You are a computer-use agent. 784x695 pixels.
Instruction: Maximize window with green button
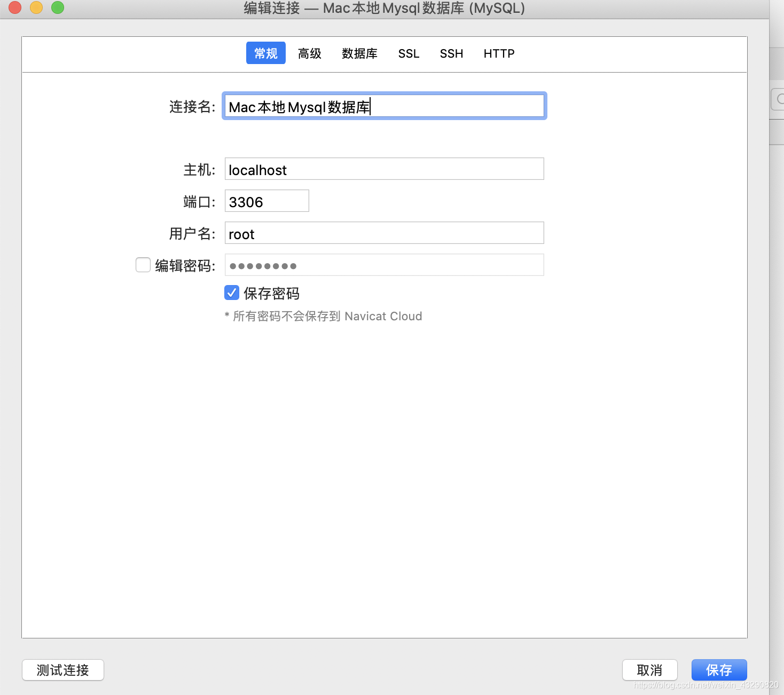[x=58, y=7]
